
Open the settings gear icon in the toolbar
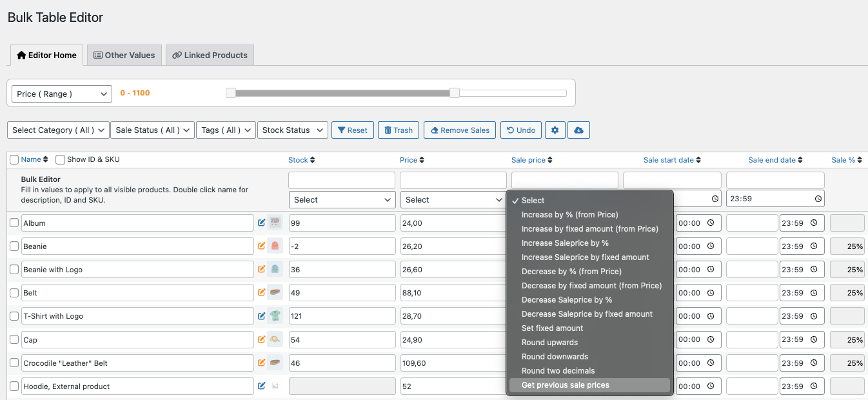tap(555, 130)
